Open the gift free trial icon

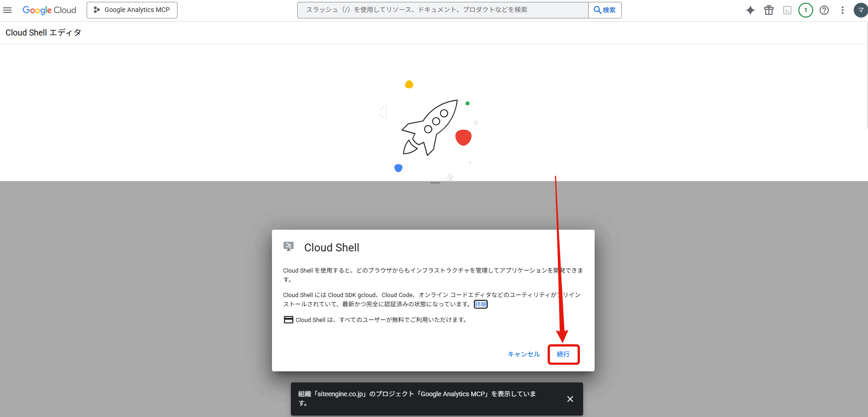[769, 10]
